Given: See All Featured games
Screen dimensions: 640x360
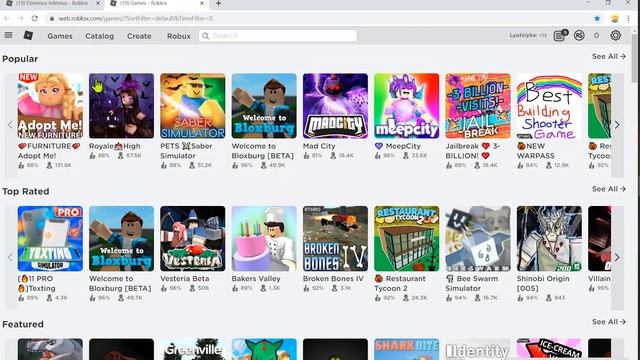Looking at the screenshot, I should [x=609, y=322].
